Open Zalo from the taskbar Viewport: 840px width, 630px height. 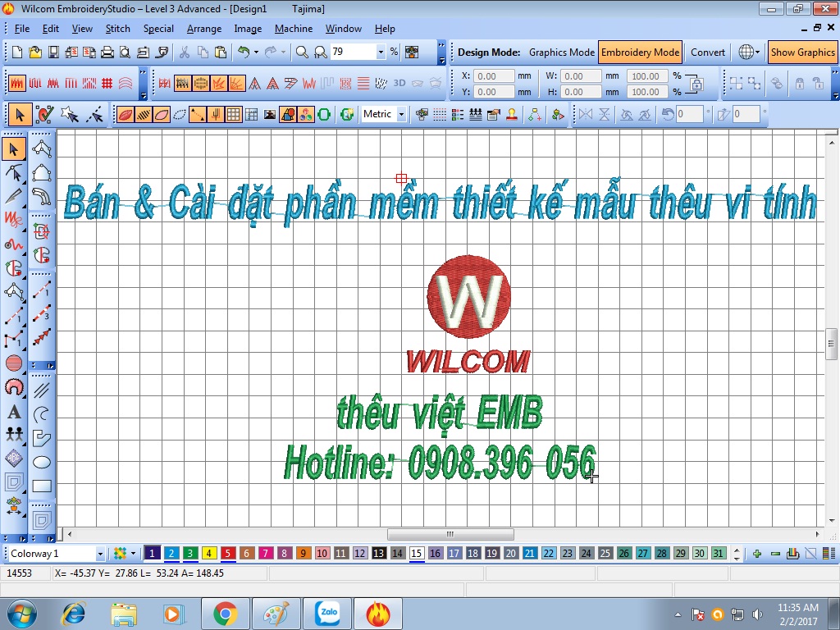tap(328, 614)
